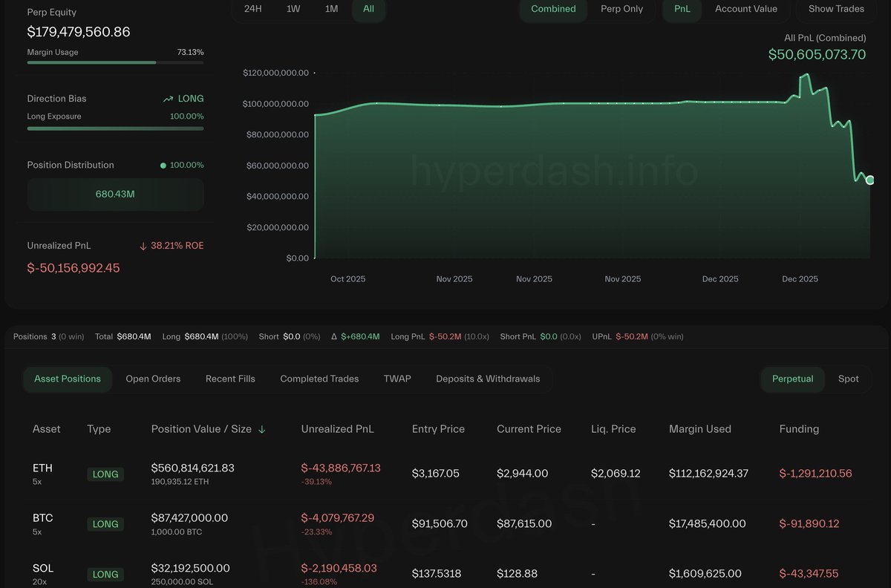Select the 24H time range
The height and width of the screenshot is (588, 891).
[253, 9]
